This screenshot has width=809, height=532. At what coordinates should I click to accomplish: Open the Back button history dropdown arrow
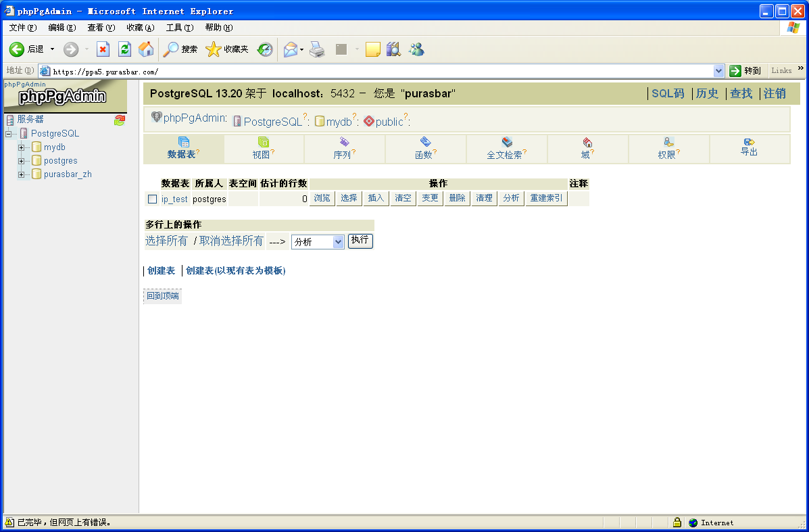pos(52,49)
